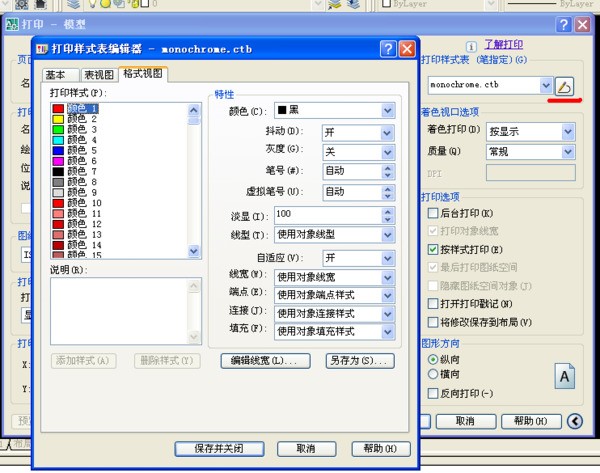Open the 线型(T) dropdown
This screenshot has height=473, width=600.
(x=334, y=235)
